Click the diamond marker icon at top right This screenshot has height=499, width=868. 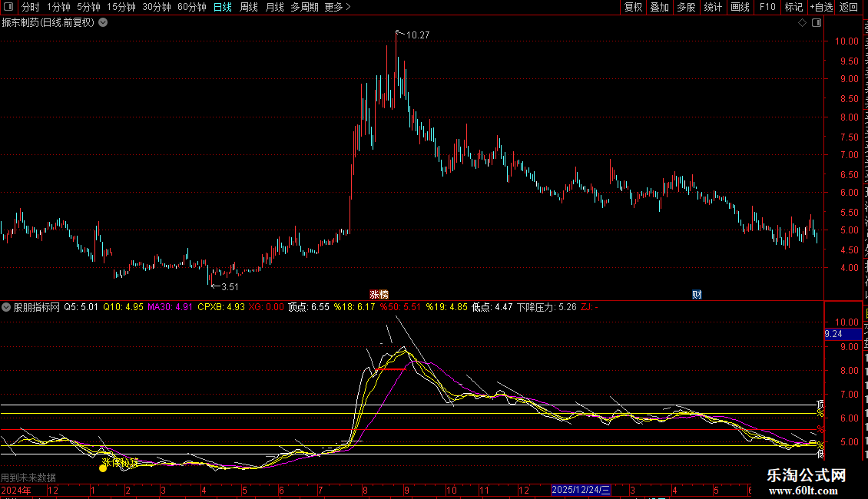(x=802, y=23)
